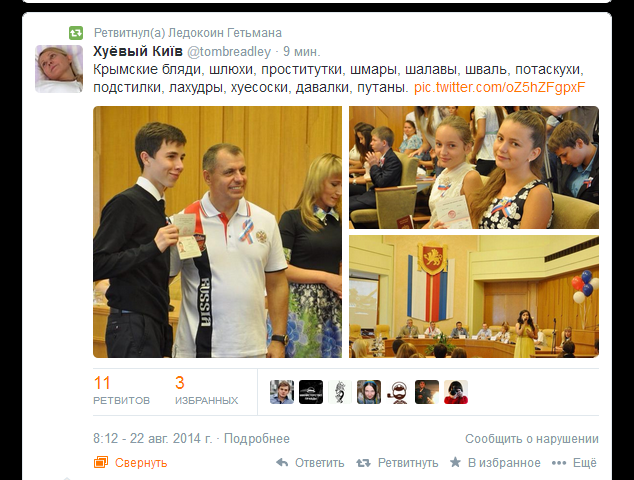Open the @tombreadley username link
The height and width of the screenshot is (480, 634).
[229, 52]
